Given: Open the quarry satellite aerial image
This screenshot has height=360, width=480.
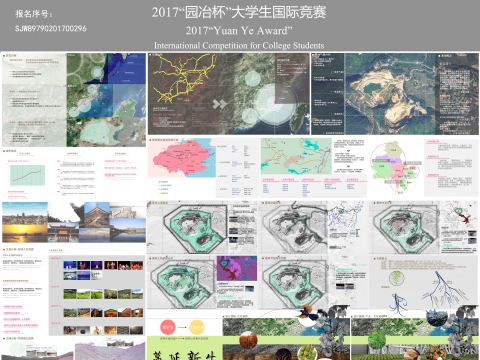Looking at the screenshot, I should pyautogui.click(x=390, y=94).
